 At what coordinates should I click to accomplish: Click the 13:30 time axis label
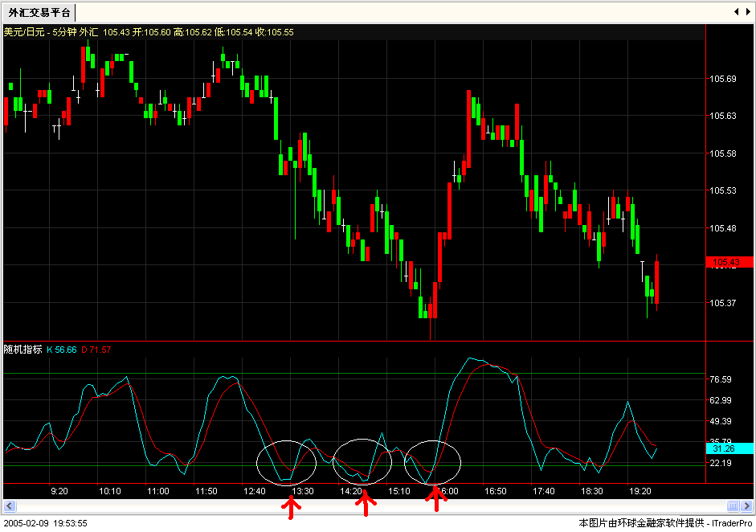pyautogui.click(x=303, y=491)
